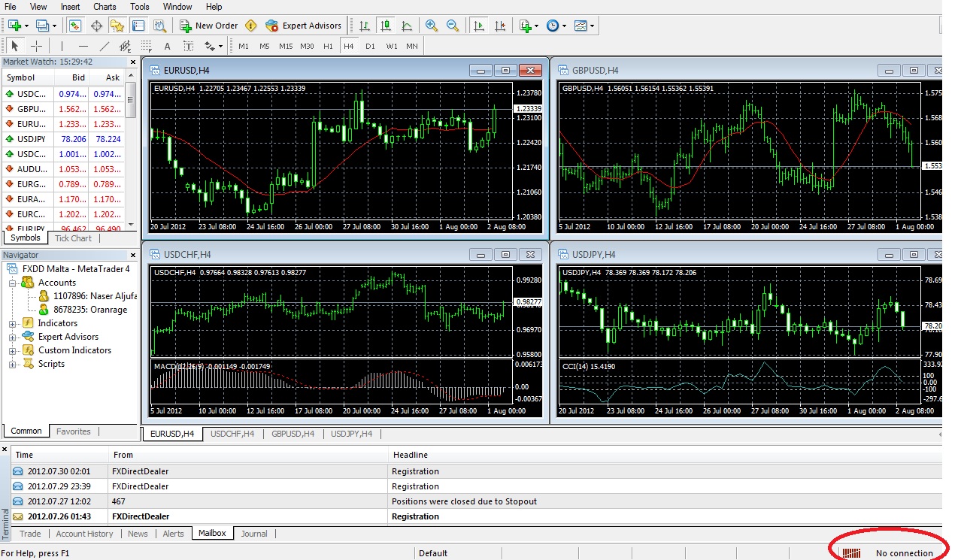
Task: Click the Profiles icon in the toolbar
Action: [x=42, y=26]
